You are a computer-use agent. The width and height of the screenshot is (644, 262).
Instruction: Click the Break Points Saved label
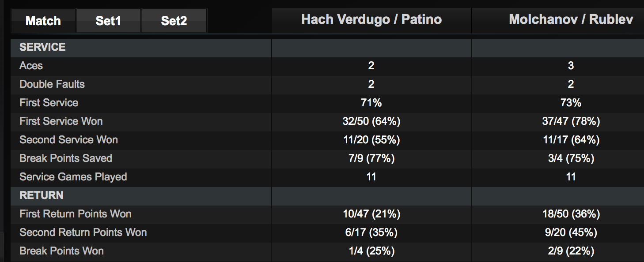click(66, 158)
